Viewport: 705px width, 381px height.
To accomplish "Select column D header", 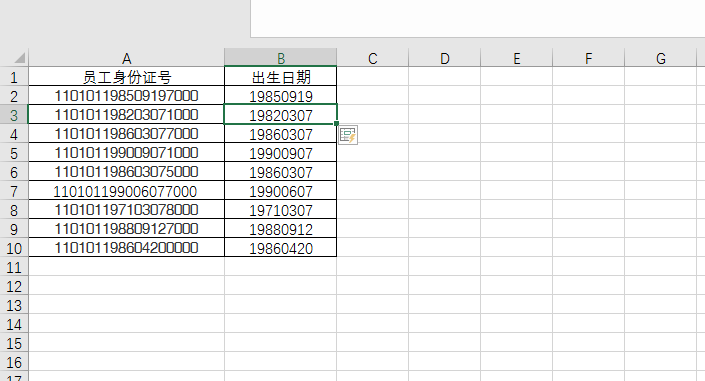I will tap(444, 58).
